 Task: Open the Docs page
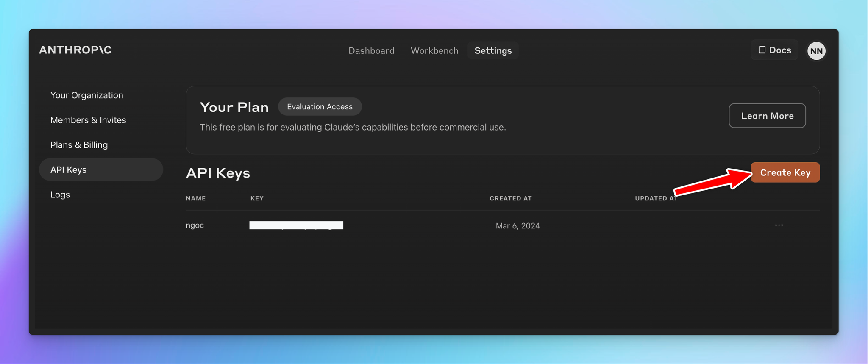[x=775, y=50]
